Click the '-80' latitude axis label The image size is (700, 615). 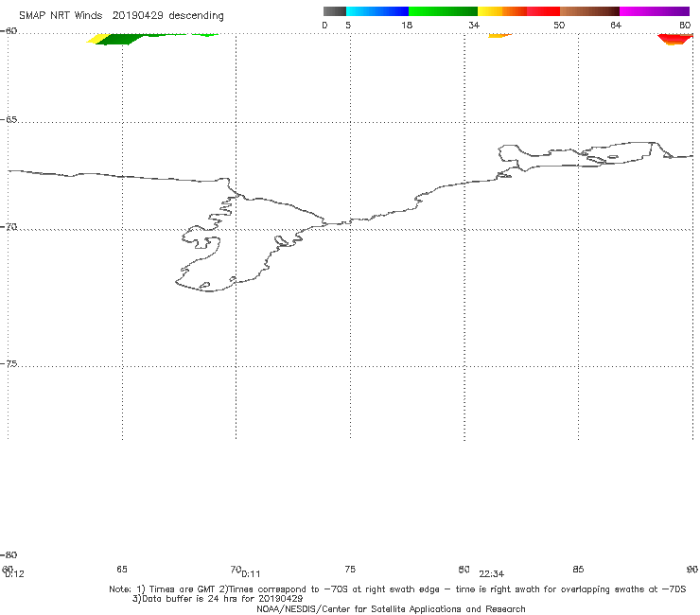pos(9,555)
